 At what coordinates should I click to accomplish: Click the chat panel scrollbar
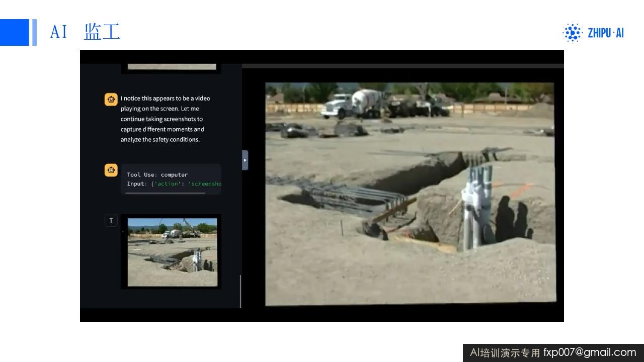pos(240,291)
